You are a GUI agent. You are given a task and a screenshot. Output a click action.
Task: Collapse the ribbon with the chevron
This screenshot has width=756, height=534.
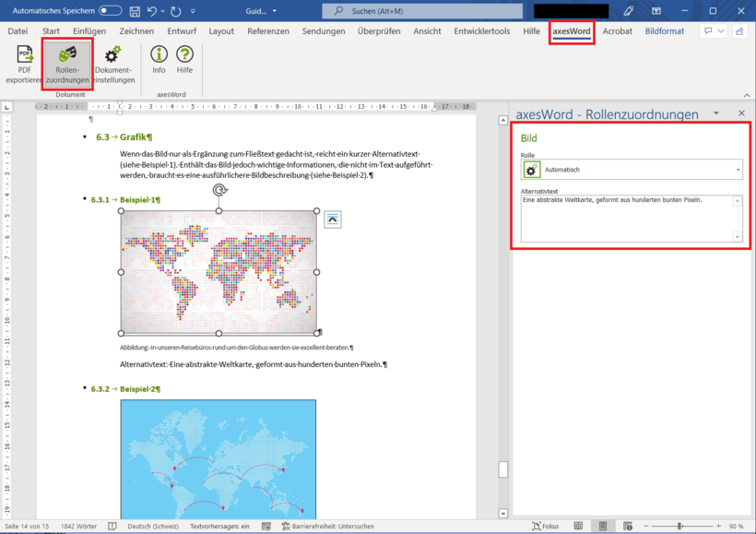(747, 95)
